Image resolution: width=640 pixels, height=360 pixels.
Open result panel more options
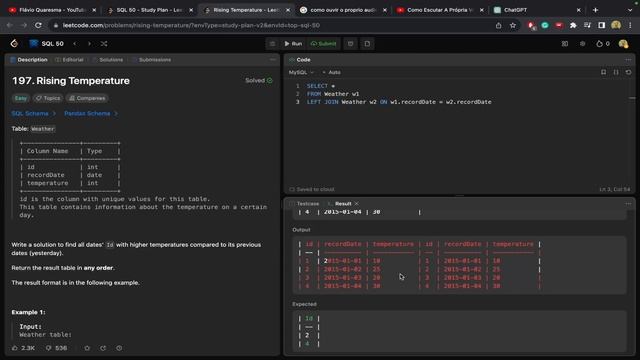coord(628,203)
